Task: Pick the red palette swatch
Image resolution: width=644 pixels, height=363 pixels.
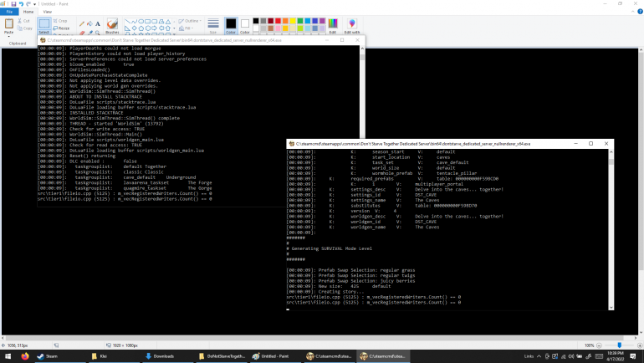Action: click(278, 21)
